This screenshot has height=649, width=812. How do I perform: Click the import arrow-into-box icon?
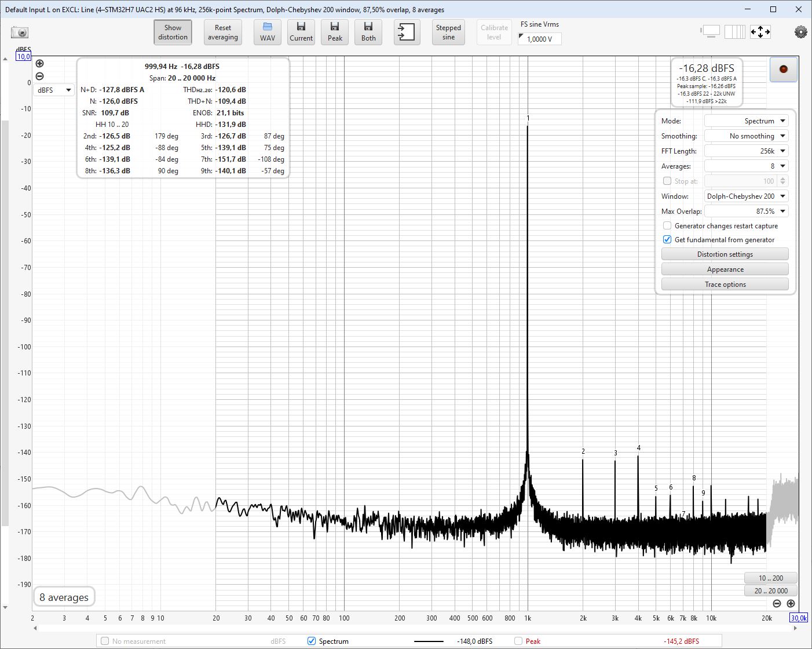[407, 32]
